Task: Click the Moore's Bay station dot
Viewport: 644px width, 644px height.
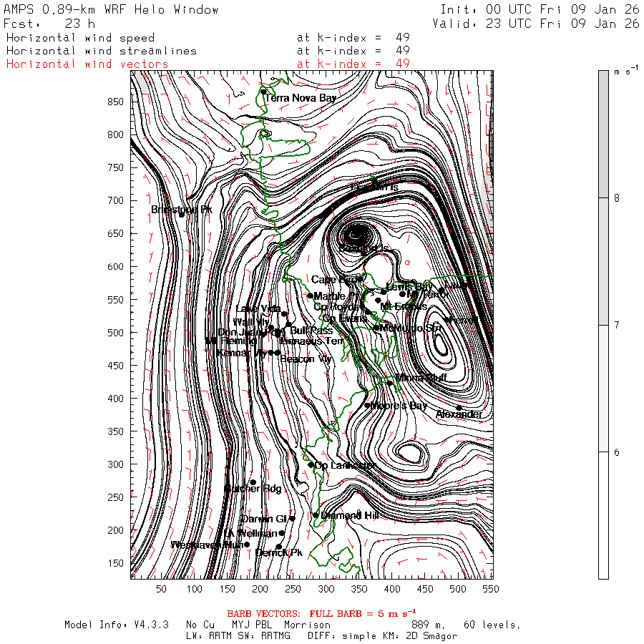Action: pyautogui.click(x=368, y=406)
